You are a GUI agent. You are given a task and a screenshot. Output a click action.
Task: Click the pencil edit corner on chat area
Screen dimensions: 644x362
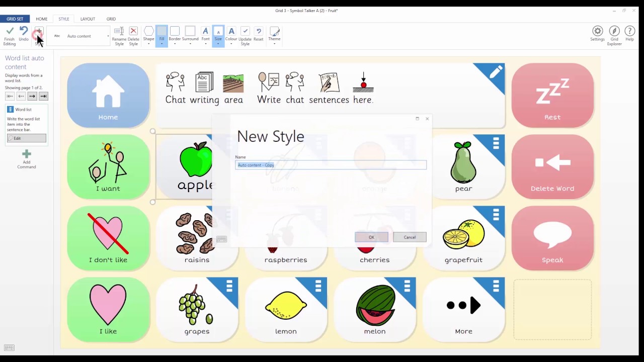495,73
